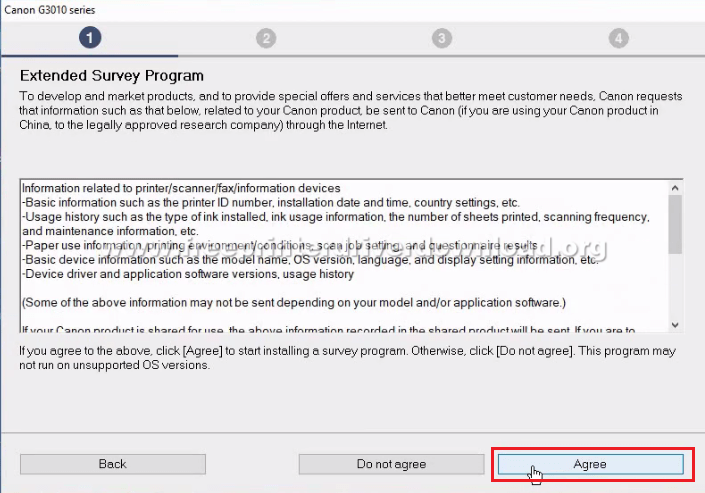Click the Do not agree button
The image size is (705, 493).
[391, 464]
